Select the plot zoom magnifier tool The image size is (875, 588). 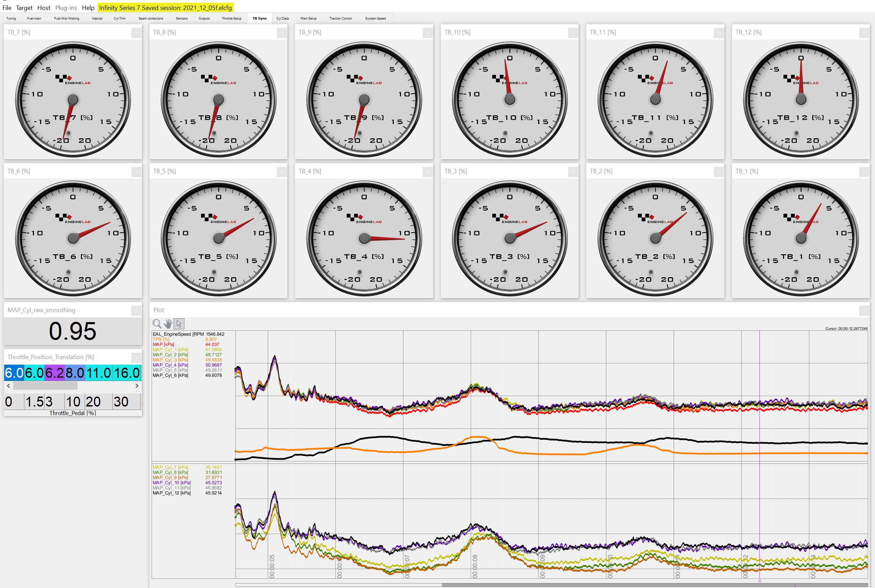(x=157, y=324)
